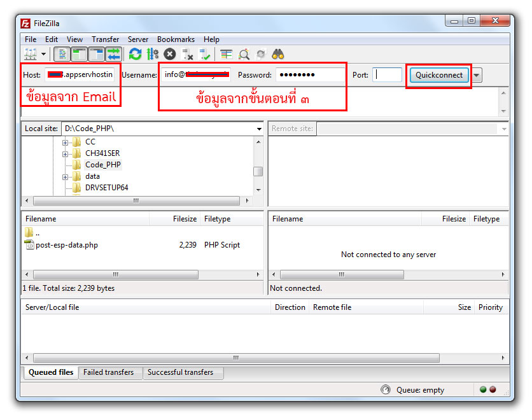
Task: Sort remote files by Filetype column
Action: click(489, 219)
